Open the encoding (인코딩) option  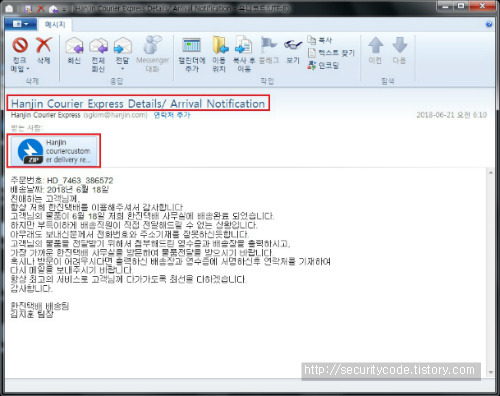point(323,65)
